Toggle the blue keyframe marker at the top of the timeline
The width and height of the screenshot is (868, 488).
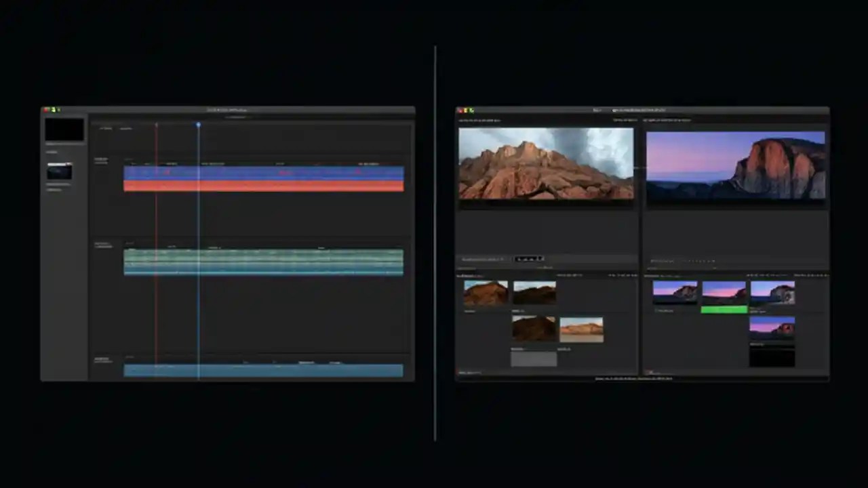(198, 125)
